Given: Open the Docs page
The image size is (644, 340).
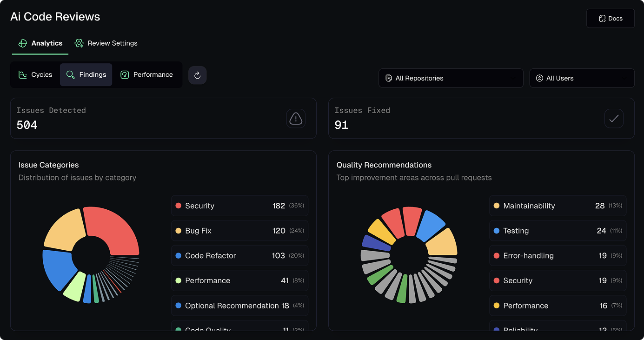Looking at the screenshot, I should [x=611, y=18].
